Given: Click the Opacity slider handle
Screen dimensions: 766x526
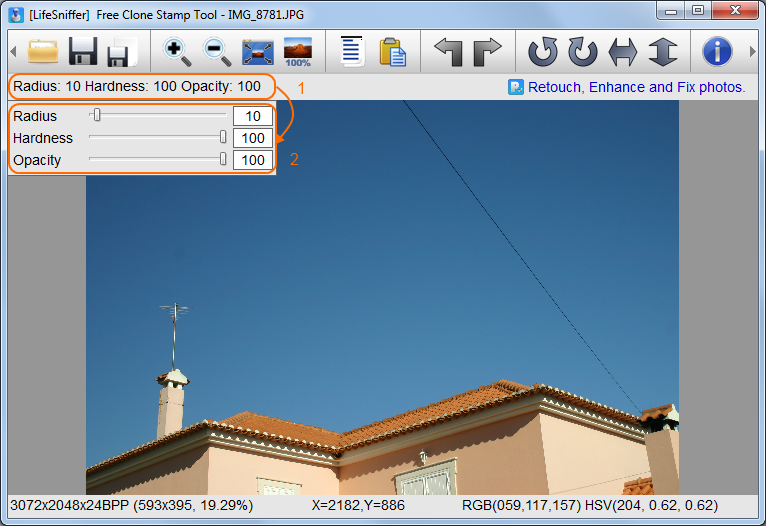Looking at the screenshot, I should coord(223,159).
